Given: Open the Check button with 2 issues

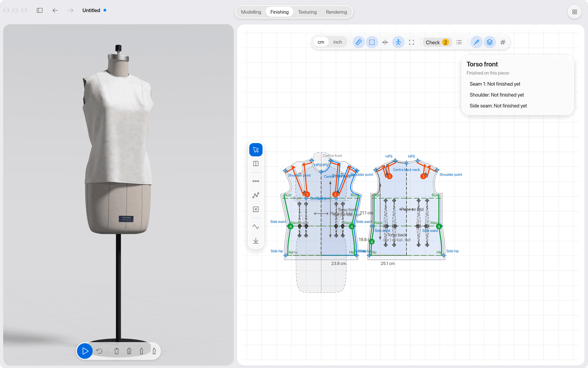Looking at the screenshot, I should tap(437, 42).
